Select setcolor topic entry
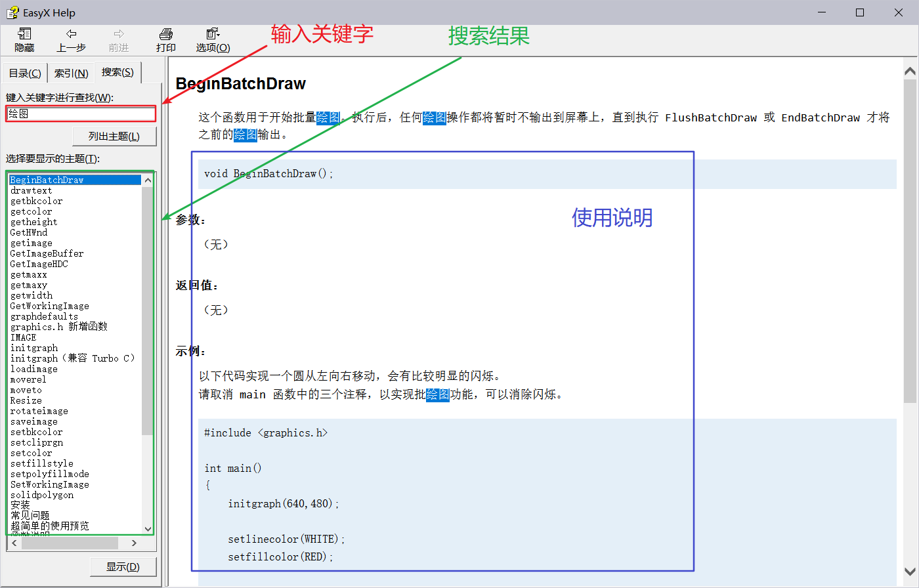This screenshot has width=919, height=588. pos(31,453)
